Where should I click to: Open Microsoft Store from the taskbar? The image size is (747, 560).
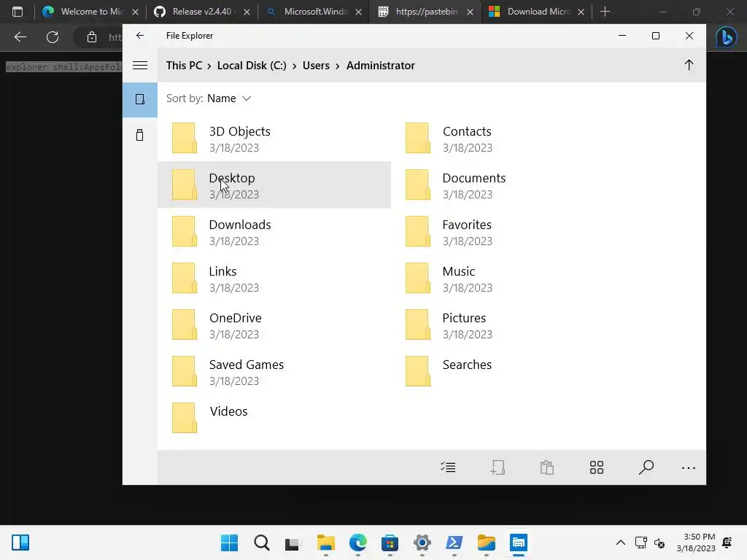[390, 542]
